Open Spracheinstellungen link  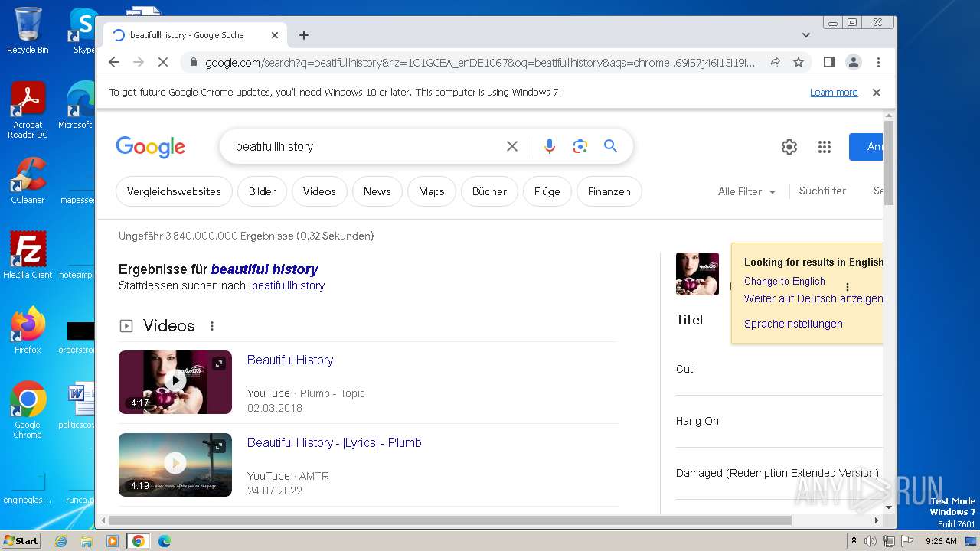coord(793,324)
